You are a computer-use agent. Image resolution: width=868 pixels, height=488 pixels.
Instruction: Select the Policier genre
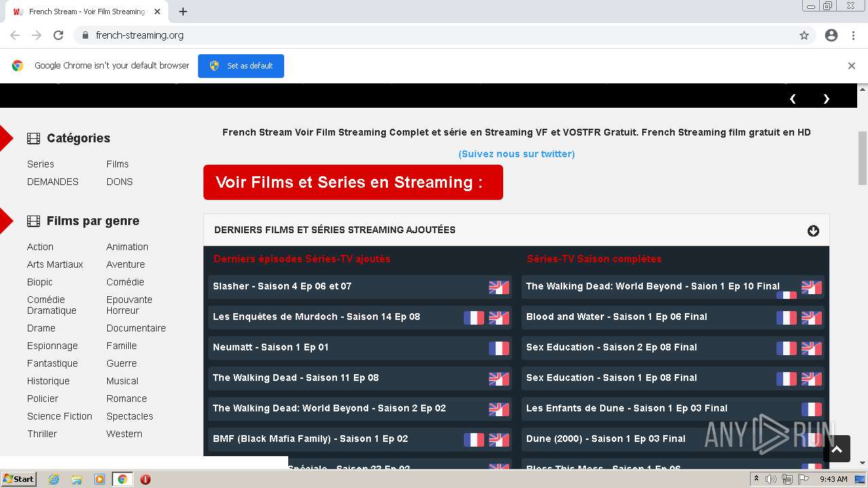tap(43, 399)
